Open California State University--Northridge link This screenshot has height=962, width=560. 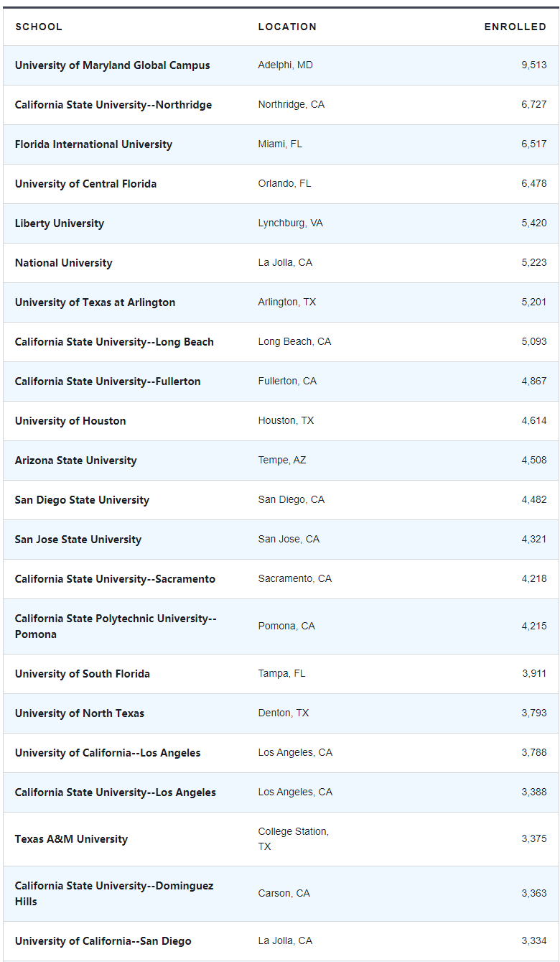click(113, 105)
